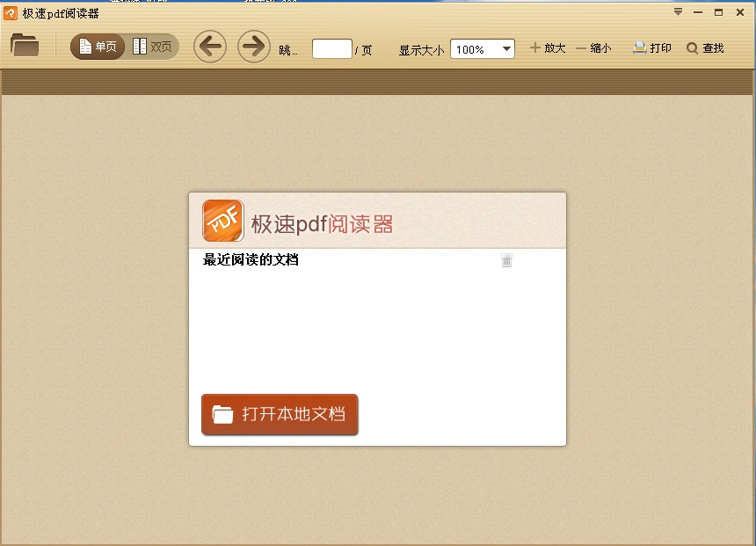Click the page number jump input field
The height and width of the screenshot is (546, 756).
point(331,48)
